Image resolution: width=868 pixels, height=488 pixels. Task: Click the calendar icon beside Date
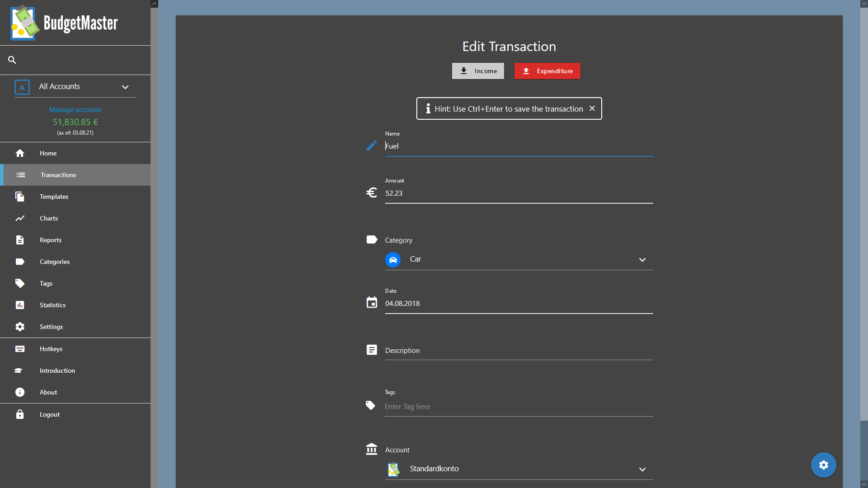point(372,302)
